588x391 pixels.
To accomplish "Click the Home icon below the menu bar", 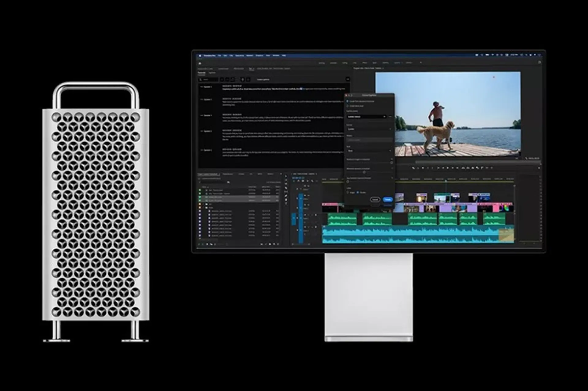I will point(200,63).
